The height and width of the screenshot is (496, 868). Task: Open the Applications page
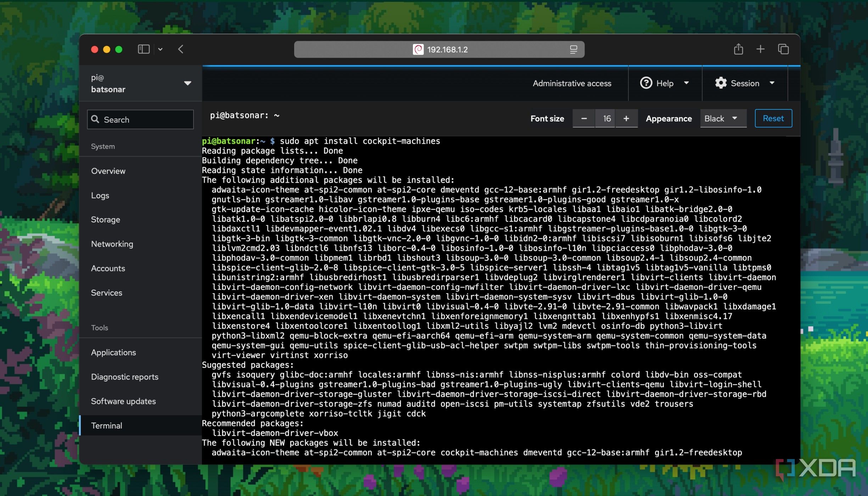pos(141,353)
